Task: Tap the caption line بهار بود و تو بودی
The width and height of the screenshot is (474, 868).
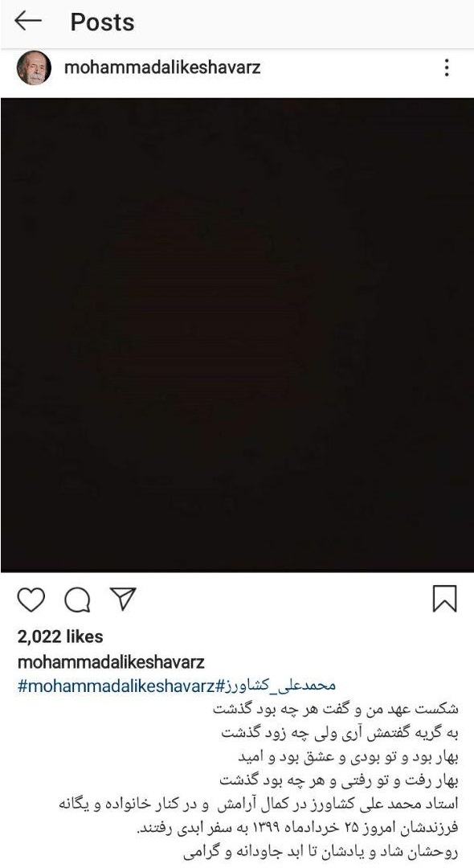Action: (348, 757)
